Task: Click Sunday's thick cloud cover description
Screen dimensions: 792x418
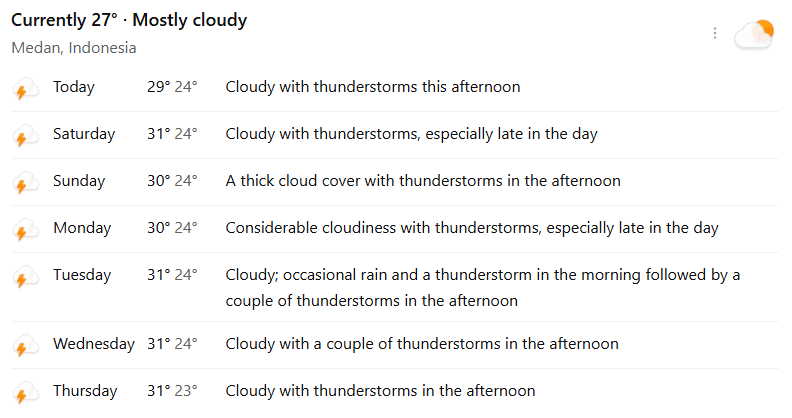Action: (x=423, y=181)
